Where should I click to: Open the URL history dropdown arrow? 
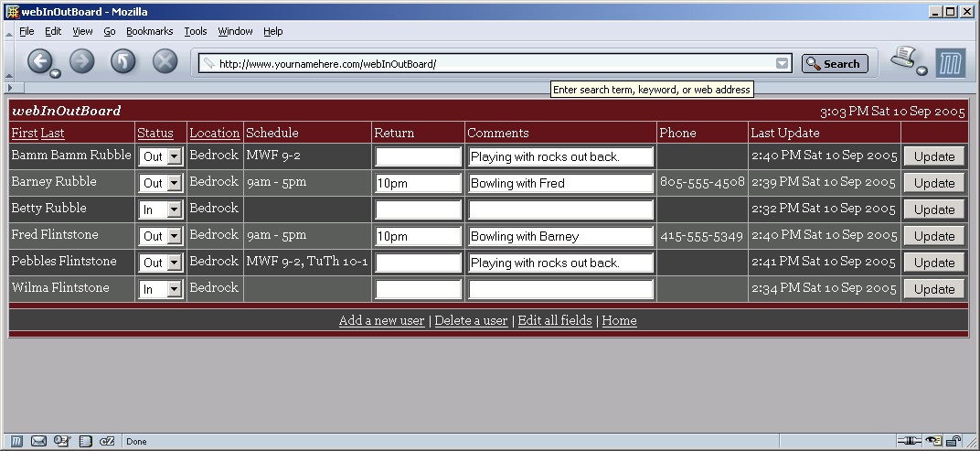click(x=782, y=63)
